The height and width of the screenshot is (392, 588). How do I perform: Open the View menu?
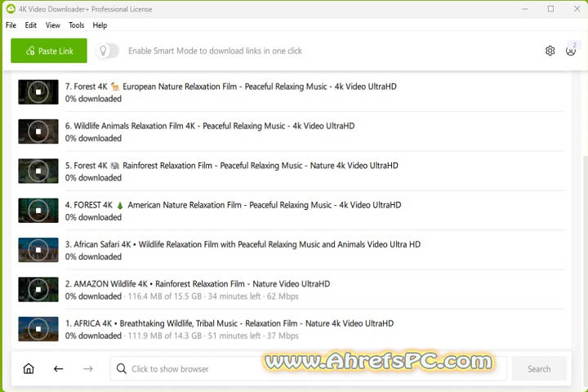pyautogui.click(x=53, y=25)
